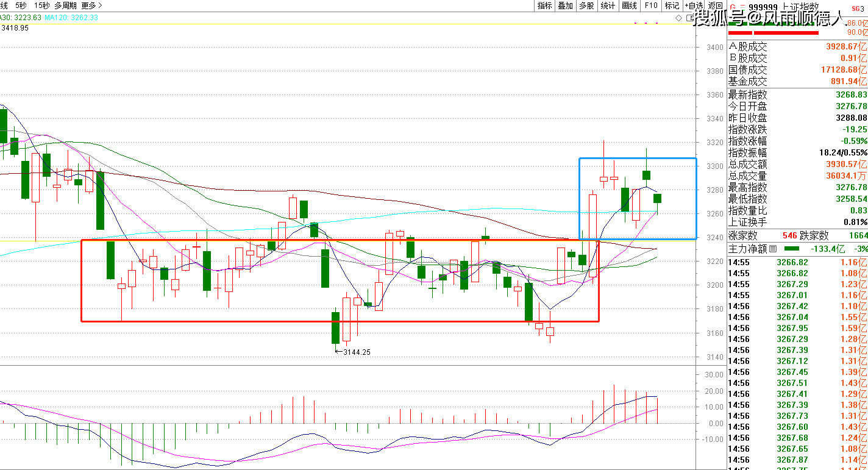Open F10 company information

point(651,5)
